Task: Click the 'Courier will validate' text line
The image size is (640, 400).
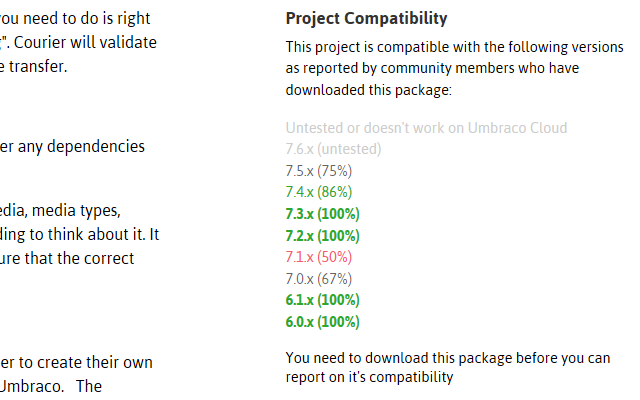Action: point(78,43)
